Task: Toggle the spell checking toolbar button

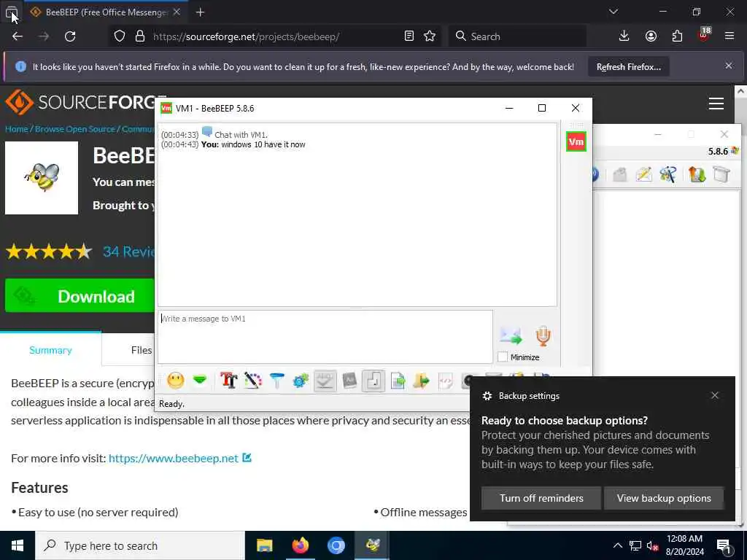Action: (325, 381)
